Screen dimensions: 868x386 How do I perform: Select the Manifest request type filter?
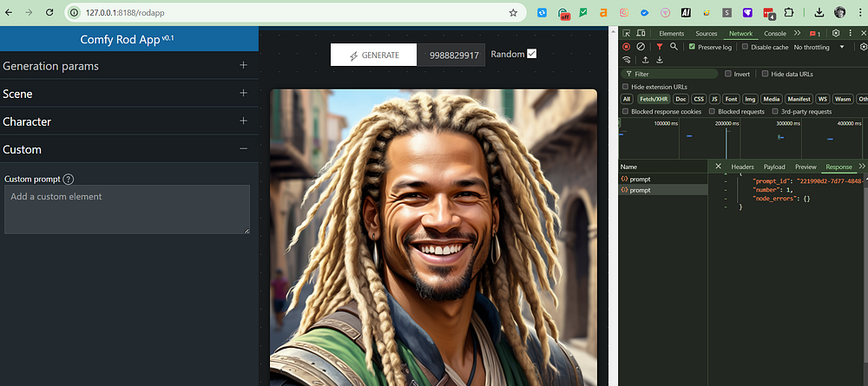coord(797,99)
